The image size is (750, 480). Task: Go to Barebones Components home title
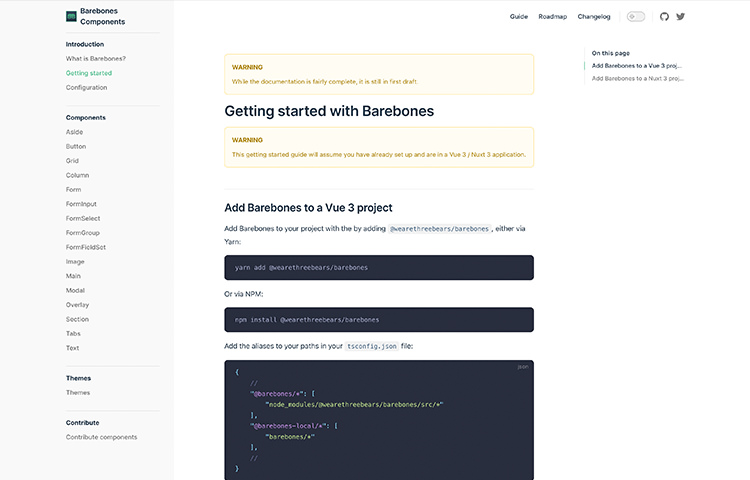point(102,16)
